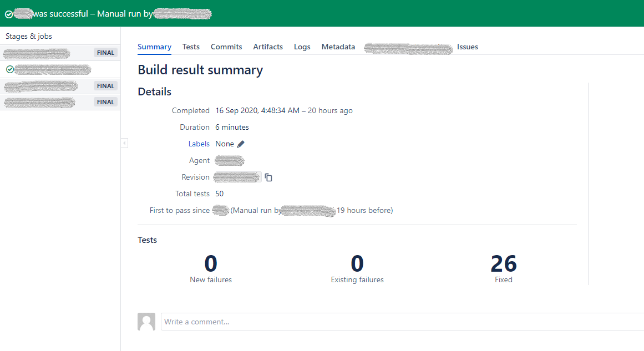
Task: Select the topmost FINAL stage in the sidebar
Action: (x=60, y=53)
